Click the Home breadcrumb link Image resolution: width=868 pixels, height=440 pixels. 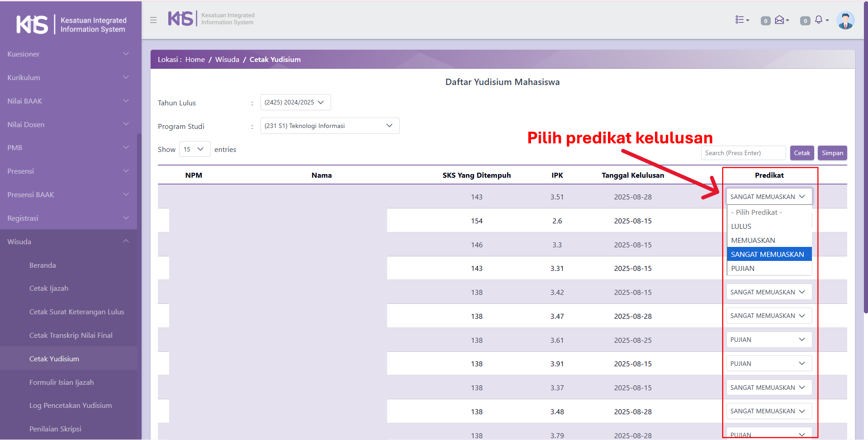click(195, 60)
